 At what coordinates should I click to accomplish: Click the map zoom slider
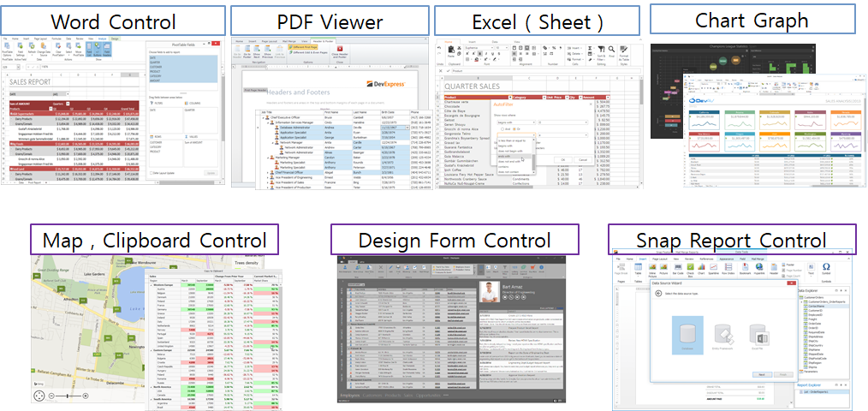[67, 396]
